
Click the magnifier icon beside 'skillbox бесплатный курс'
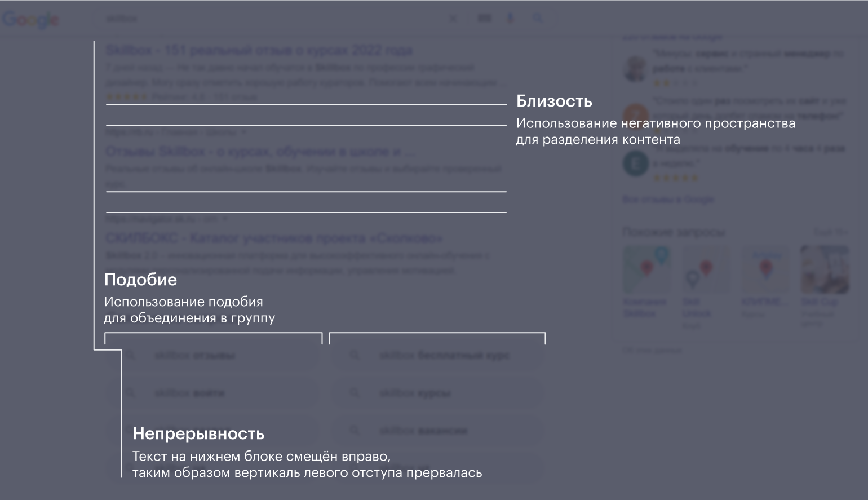(x=355, y=356)
